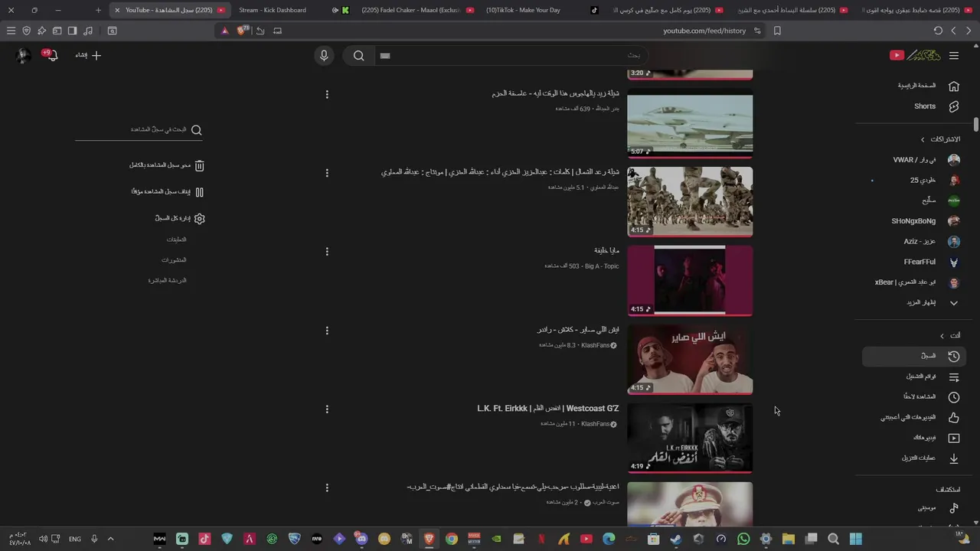Open the site settings icon in address bar

coord(757,31)
